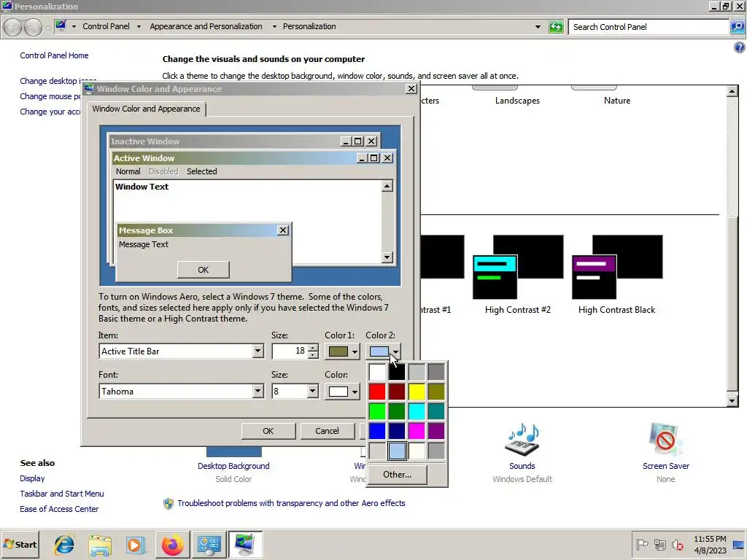Click Appearance and Personalization breadcrumb
This screenshot has width=747, height=560.
pyautogui.click(x=206, y=27)
